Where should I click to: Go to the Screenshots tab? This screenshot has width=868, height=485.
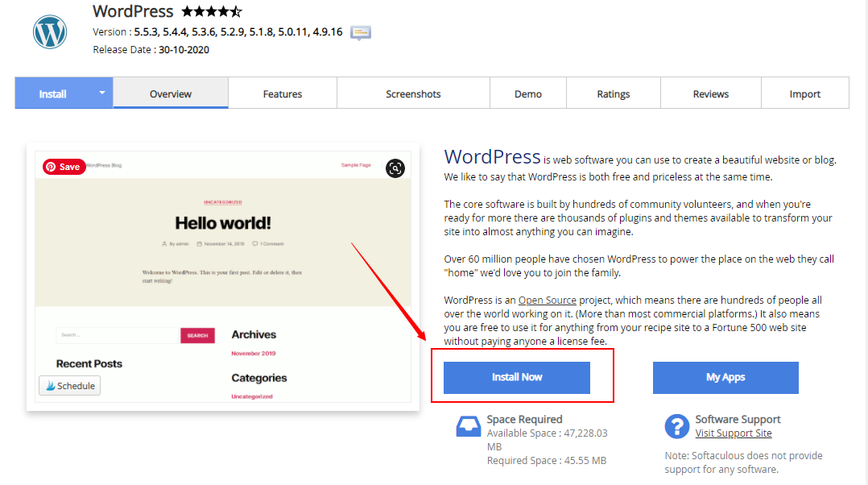coord(413,93)
